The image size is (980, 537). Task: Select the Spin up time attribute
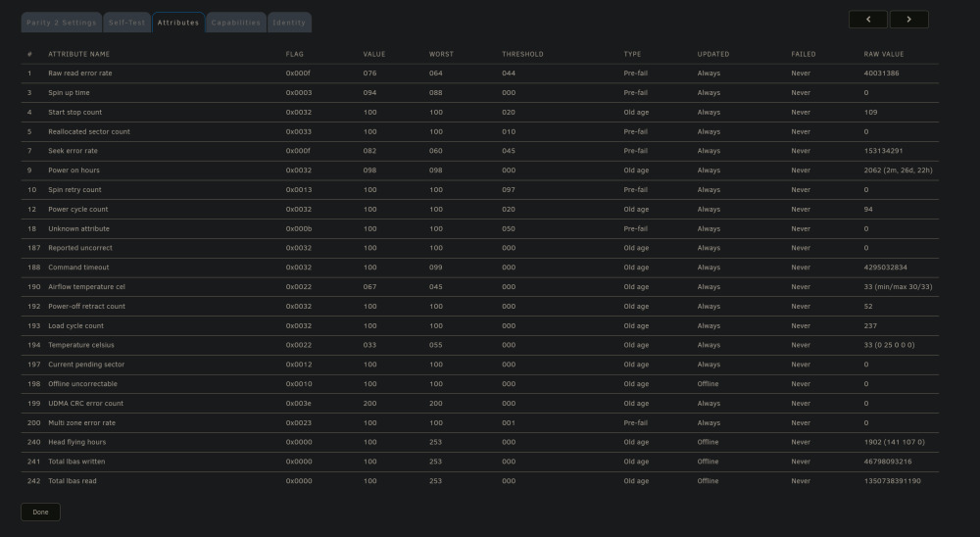[69, 92]
